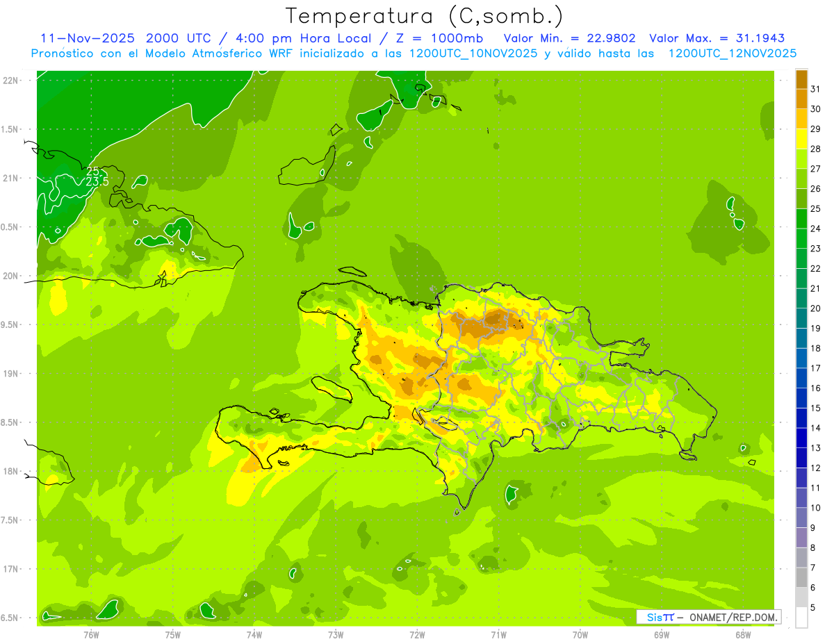The width and height of the screenshot is (834, 644).
Task: Click the 75W longitude axis label
Action: tap(172, 635)
